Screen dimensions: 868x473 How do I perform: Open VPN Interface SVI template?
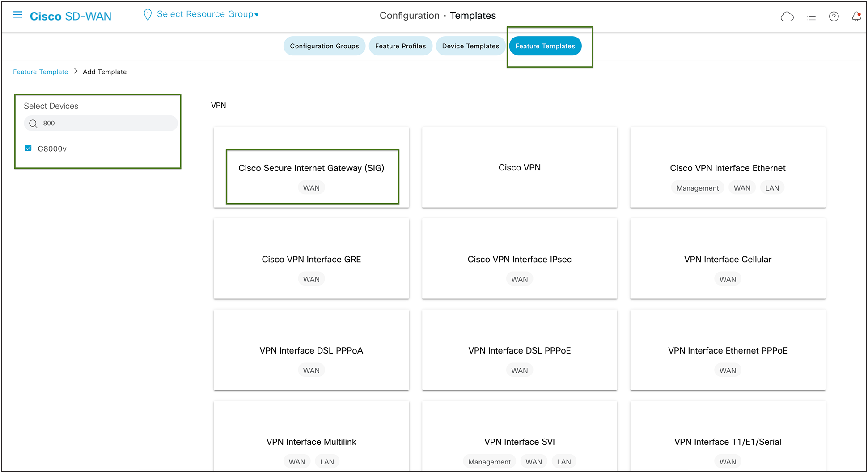pyautogui.click(x=520, y=436)
